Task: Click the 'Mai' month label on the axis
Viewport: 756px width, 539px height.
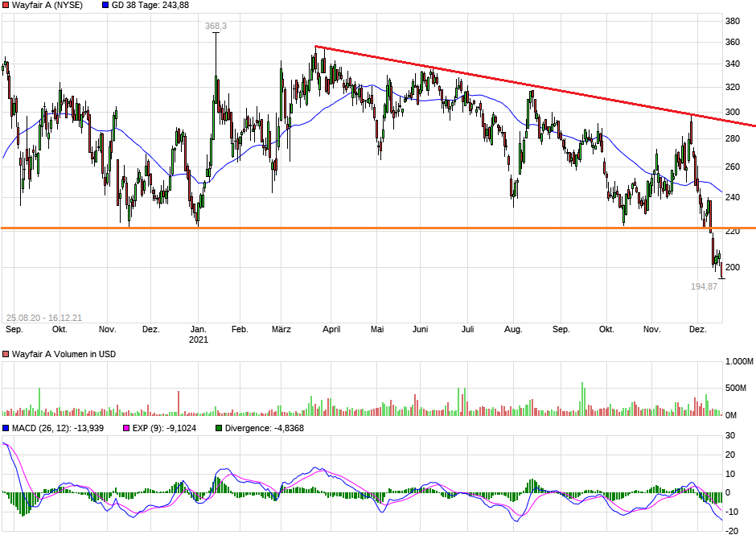Action: (377, 330)
